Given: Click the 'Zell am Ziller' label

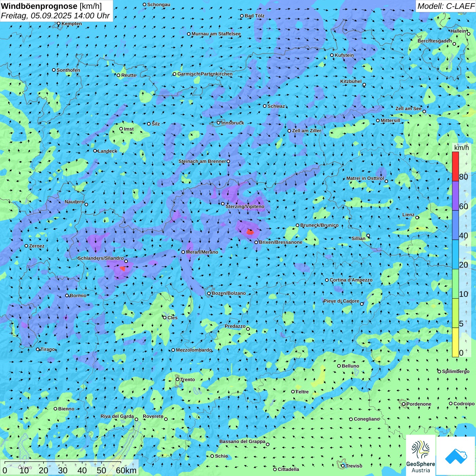Looking at the screenshot, I should click(x=307, y=131).
